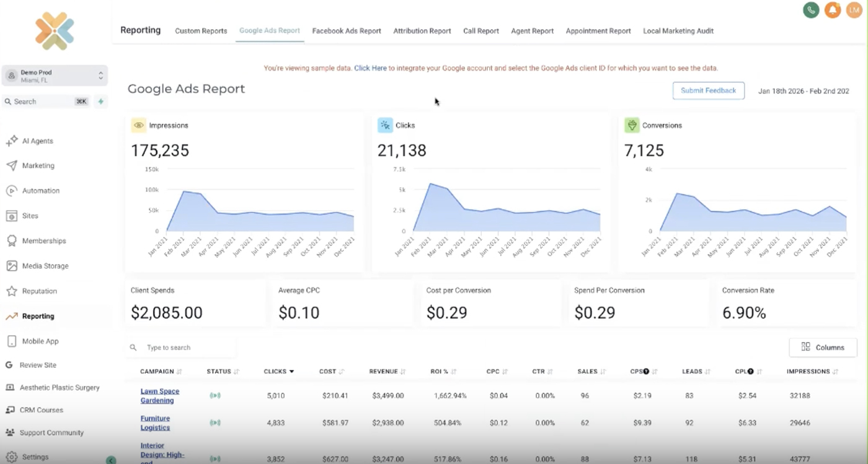The height and width of the screenshot is (464, 868).
Task: Click the 'Type to search' table field
Action: (180, 348)
